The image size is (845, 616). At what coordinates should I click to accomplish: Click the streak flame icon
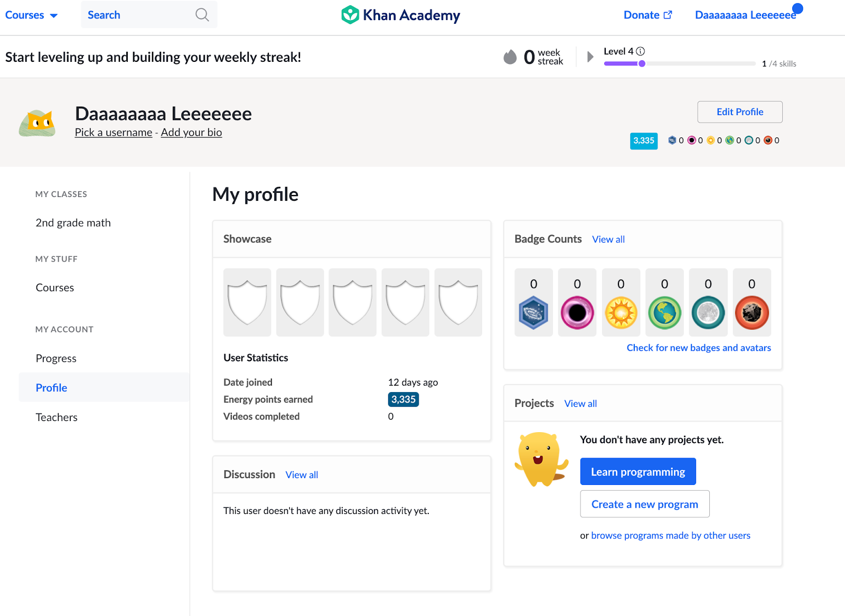coord(510,57)
